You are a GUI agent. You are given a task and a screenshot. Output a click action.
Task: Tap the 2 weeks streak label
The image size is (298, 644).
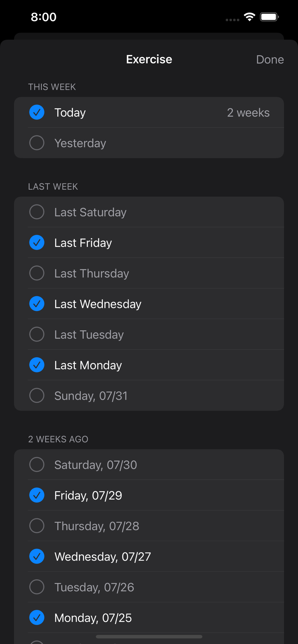248,113
